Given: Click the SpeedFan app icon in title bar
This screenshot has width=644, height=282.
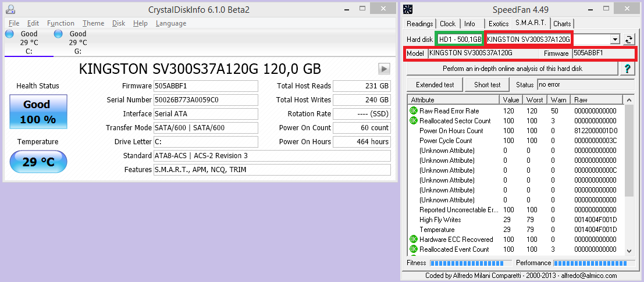Looking at the screenshot, I should tap(407, 9).
